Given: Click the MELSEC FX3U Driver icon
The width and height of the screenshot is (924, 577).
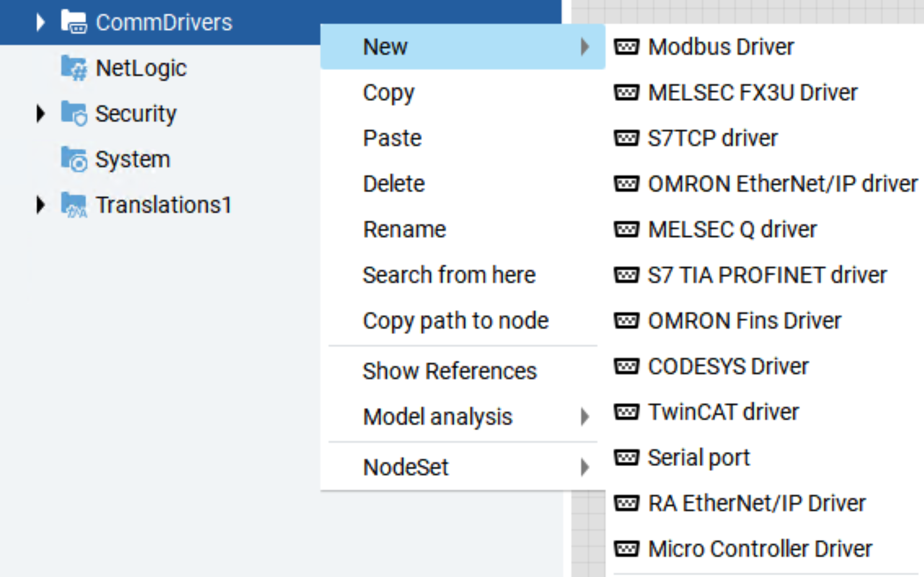Looking at the screenshot, I should 626,92.
